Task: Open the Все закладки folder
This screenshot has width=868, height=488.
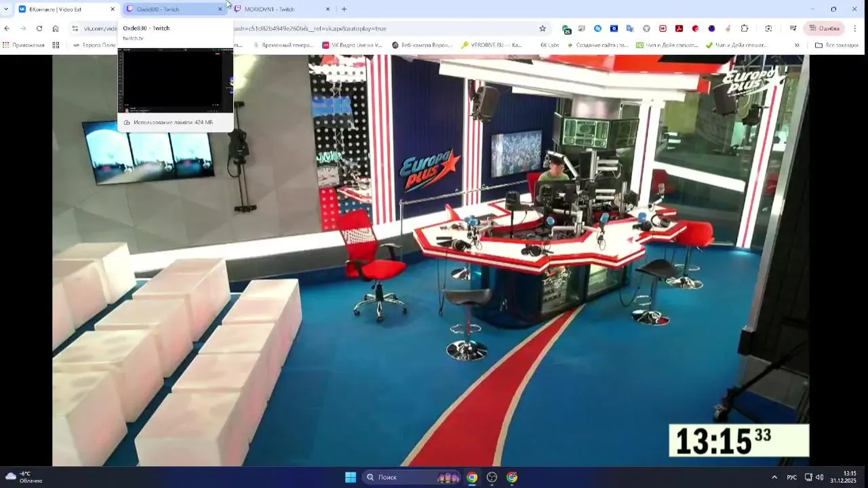Action: (x=837, y=45)
